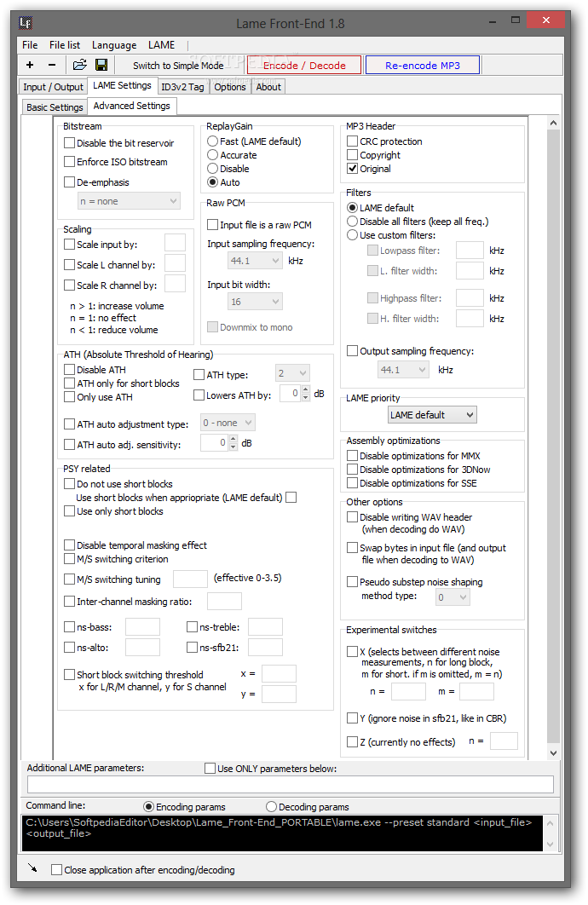Open ATH auto adjustment type dropdown

click(x=228, y=423)
